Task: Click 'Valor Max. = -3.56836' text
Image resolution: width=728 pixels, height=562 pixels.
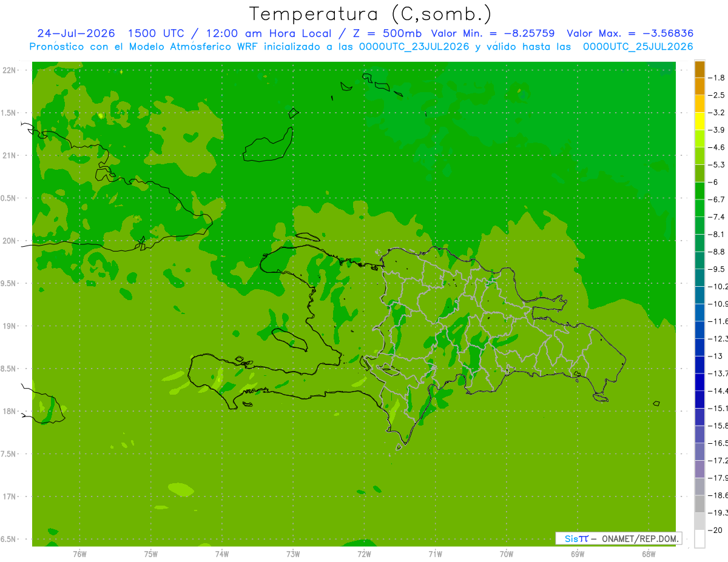Action: 630,33
